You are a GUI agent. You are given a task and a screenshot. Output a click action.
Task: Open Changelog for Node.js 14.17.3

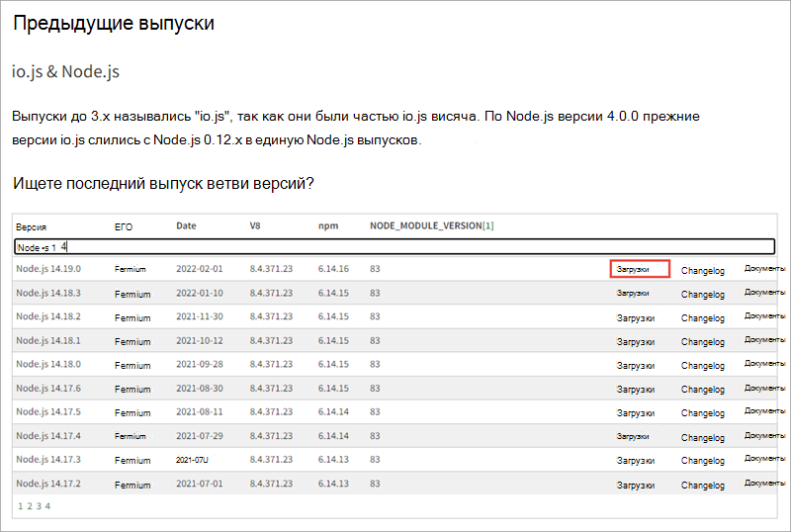click(x=703, y=461)
